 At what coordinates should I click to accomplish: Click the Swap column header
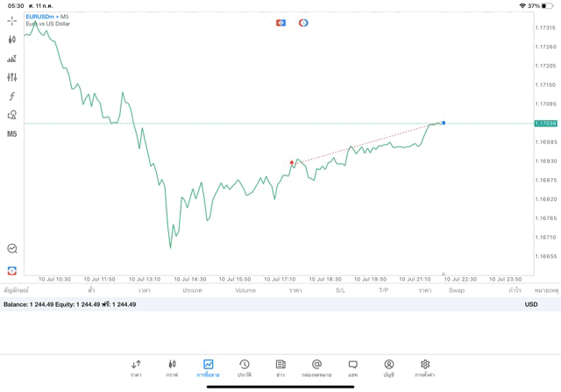(x=457, y=290)
